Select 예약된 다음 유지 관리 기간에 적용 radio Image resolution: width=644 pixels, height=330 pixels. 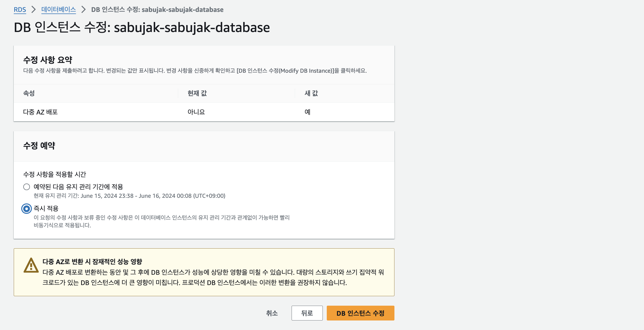(x=26, y=187)
